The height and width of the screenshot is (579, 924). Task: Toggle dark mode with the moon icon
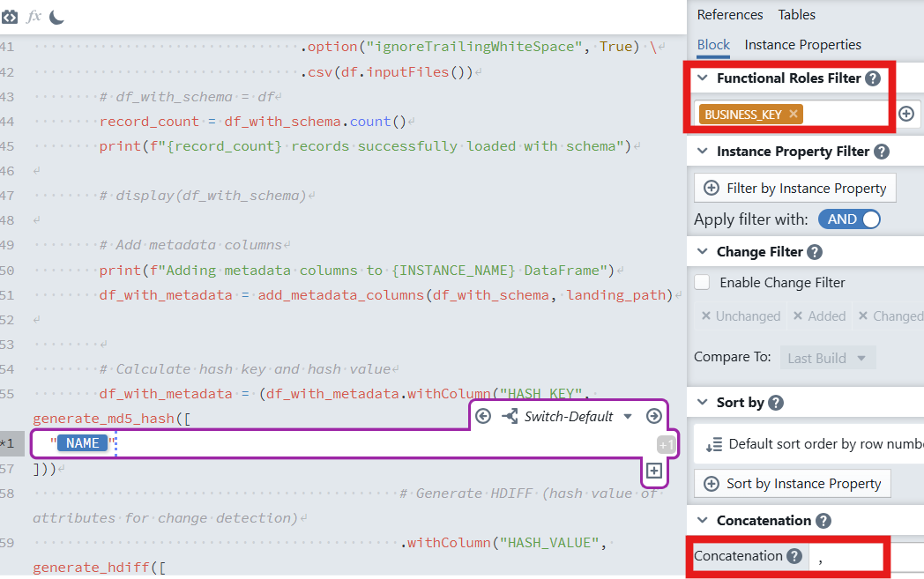click(56, 17)
